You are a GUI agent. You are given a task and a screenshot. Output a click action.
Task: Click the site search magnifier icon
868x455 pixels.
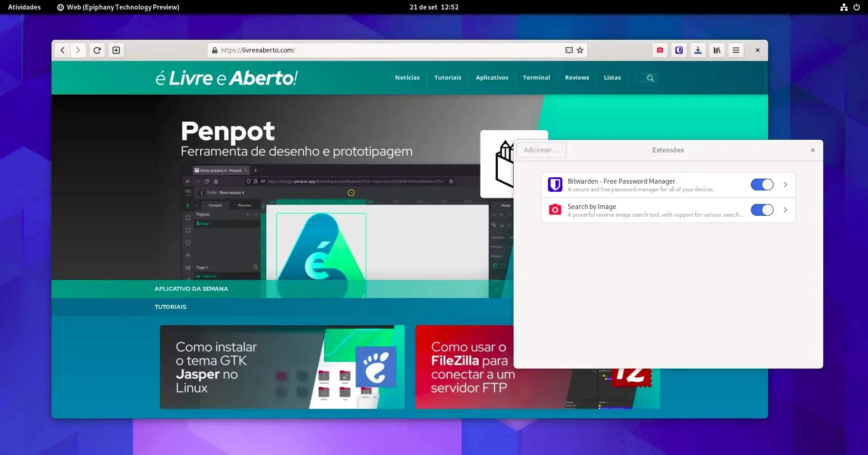650,78
